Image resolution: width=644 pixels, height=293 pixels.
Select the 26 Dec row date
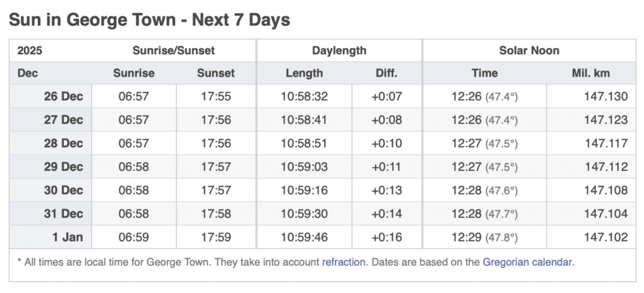point(63,96)
